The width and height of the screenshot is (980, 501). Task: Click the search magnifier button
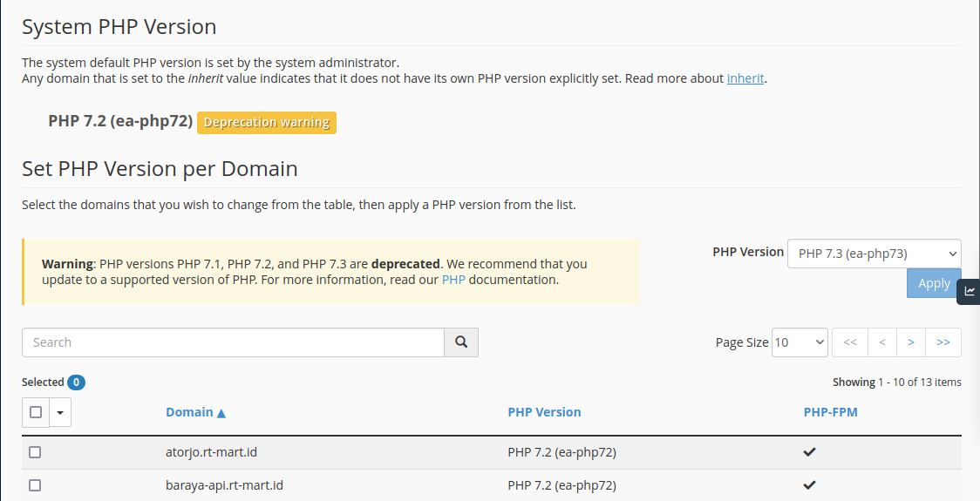click(x=461, y=342)
